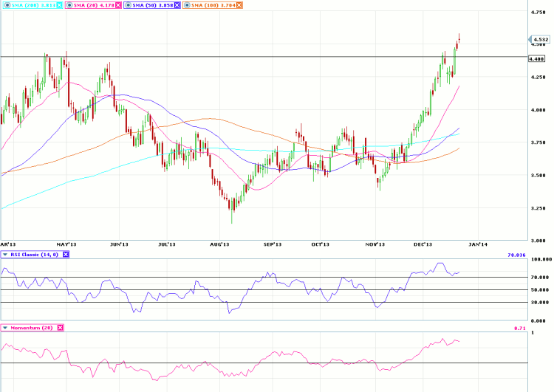Click the DEC'13 label on time axis
The image size is (554, 392).
(x=423, y=243)
